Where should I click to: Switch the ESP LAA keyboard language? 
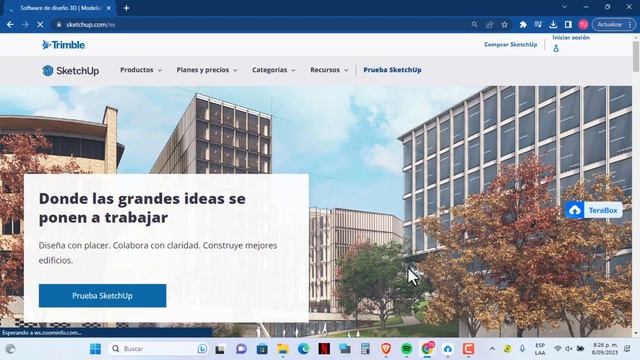tap(540, 349)
